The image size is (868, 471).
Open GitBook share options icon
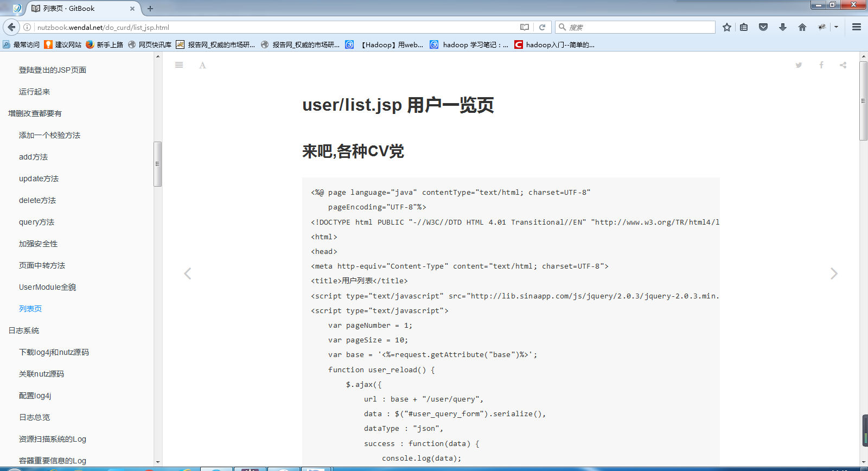tap(843, 65)
